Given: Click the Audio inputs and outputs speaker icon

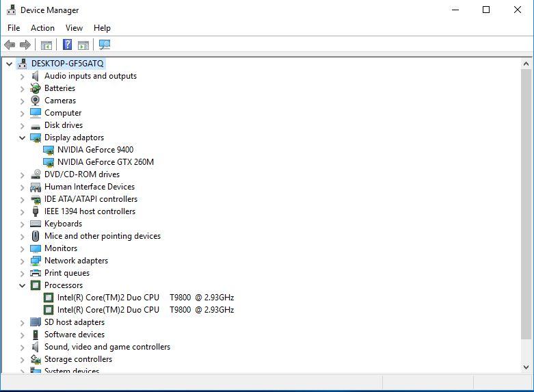Looking at the screenshot, I should point(35,76).
